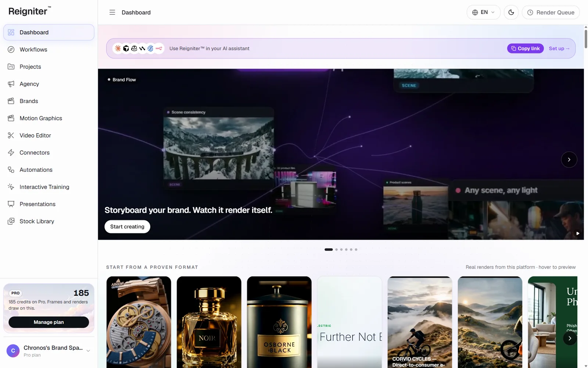The height and width of the screenshot is (368, 588).
Task: Click the Motion Graphics icon
Action: pos(11,118)
